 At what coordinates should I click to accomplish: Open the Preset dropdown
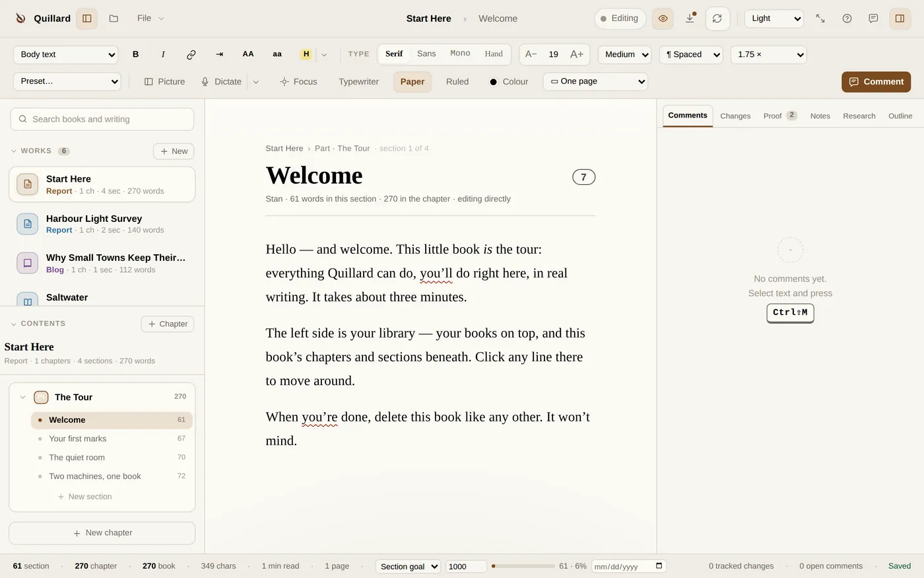point(67,81)
